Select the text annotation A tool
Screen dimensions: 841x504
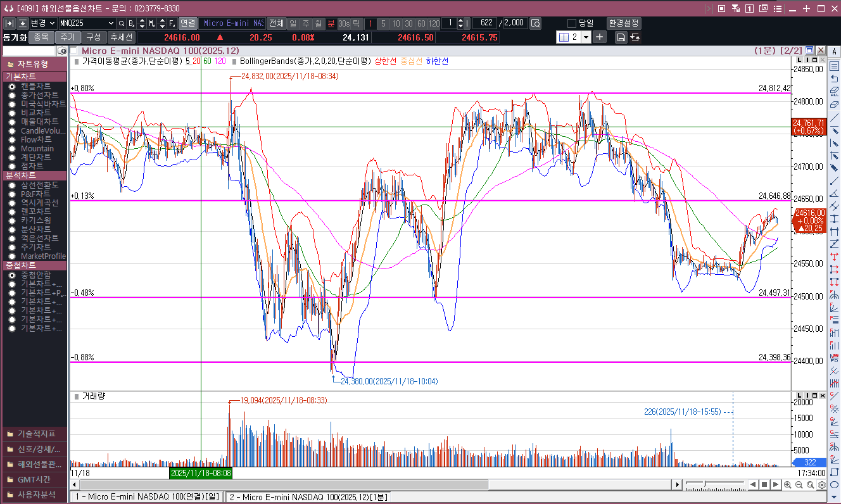pos(834,51)
